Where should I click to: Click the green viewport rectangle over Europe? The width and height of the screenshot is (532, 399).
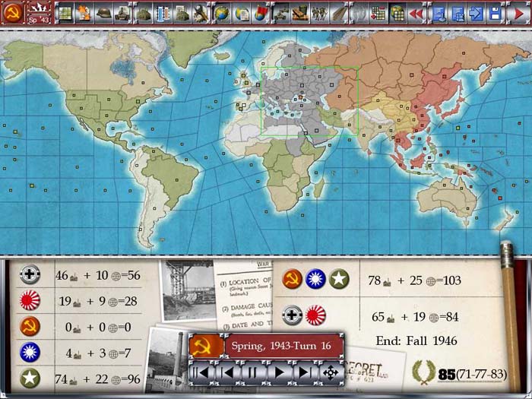click(x=309, y=101)
